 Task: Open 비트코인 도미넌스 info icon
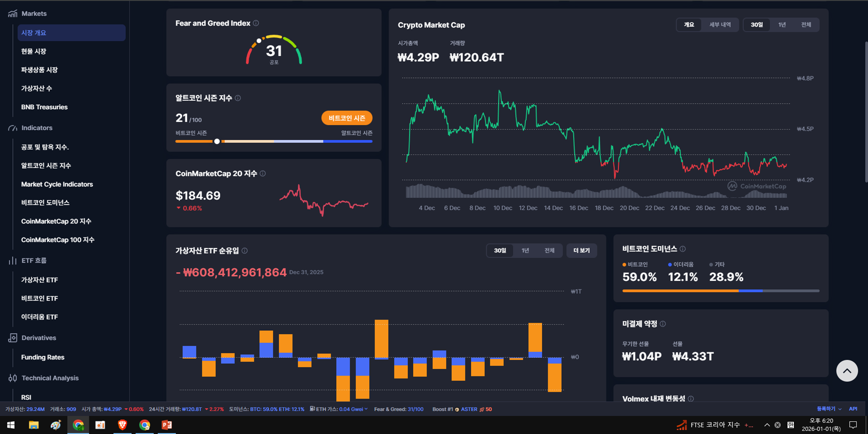point(683,249)
